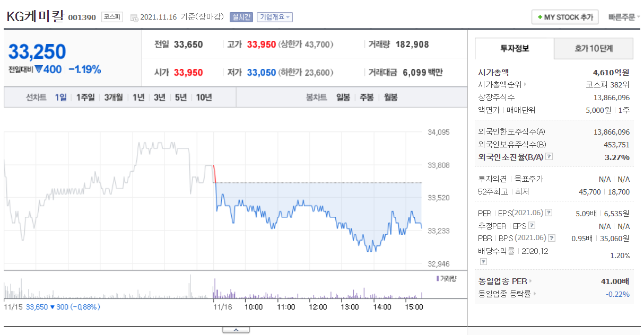Click the 33,808 price axis label

coord(439,165)
